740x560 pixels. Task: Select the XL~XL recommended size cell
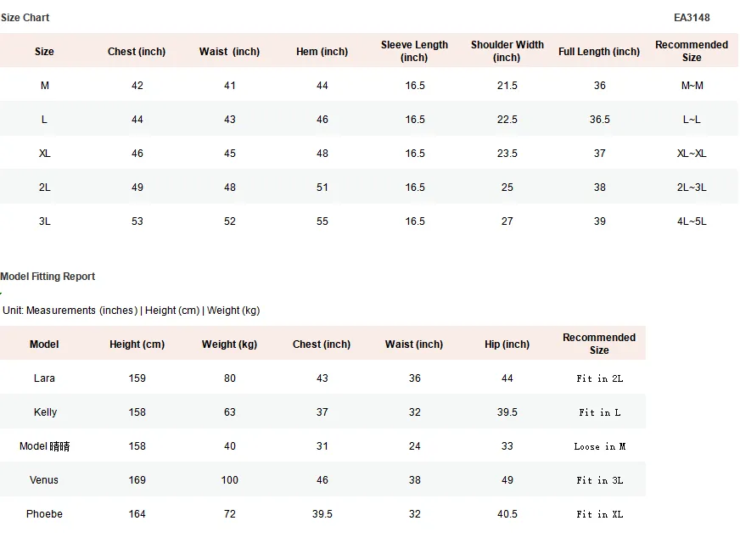[692, 154]
